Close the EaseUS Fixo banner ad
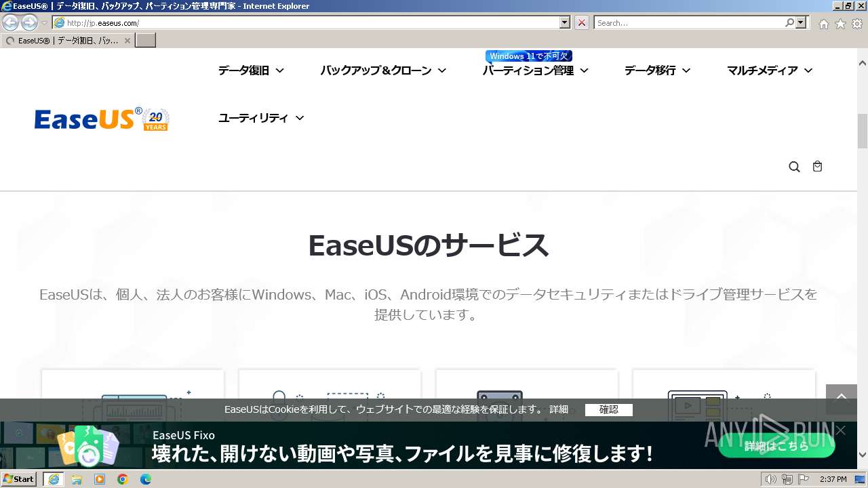The image size is (868, 488). point(841,430)
